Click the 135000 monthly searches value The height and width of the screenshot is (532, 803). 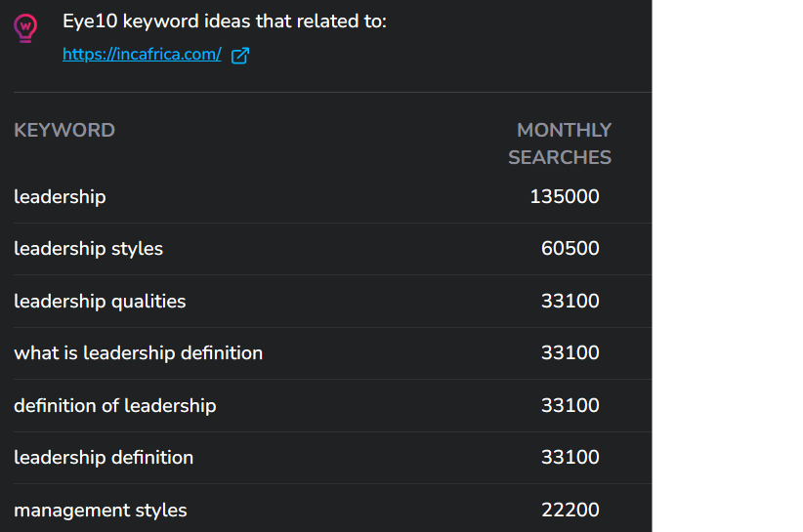pos(565,197)
